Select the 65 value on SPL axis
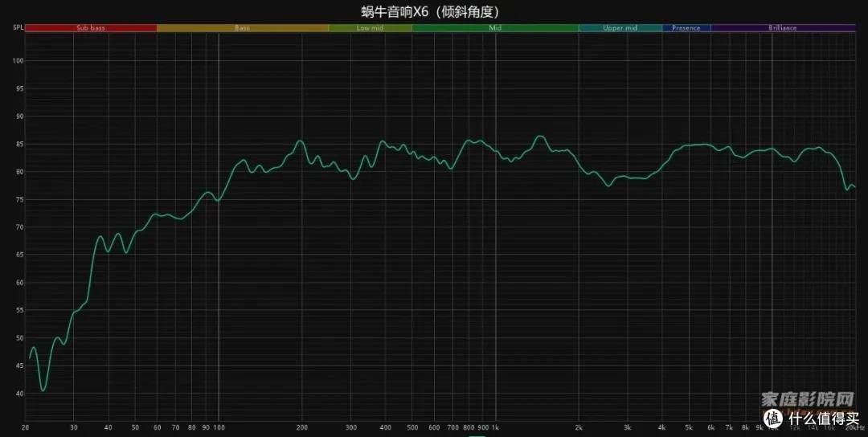The image size is (868, 437). click(x=20, y=255)
